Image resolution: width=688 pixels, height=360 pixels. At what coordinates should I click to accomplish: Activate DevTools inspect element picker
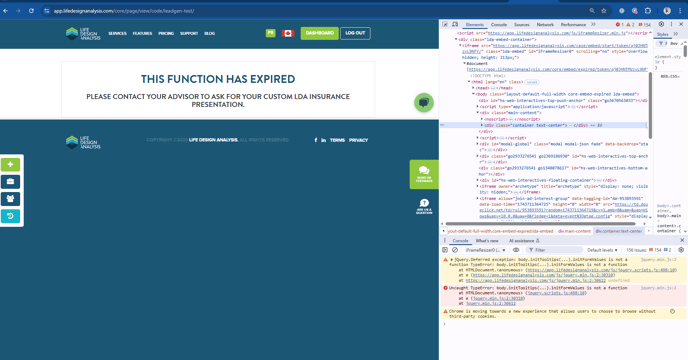(x=445, y=25)
